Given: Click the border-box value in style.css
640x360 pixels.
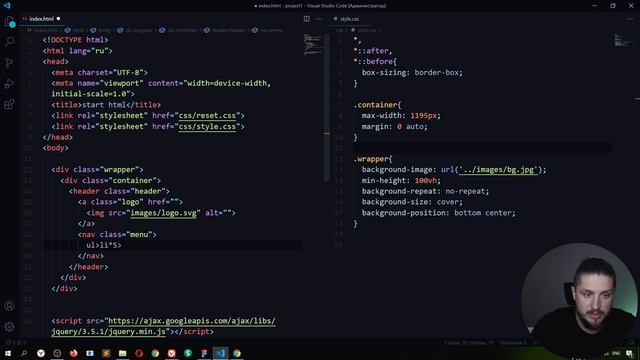Looking at the screenshot, I should [x=437, y=73].
